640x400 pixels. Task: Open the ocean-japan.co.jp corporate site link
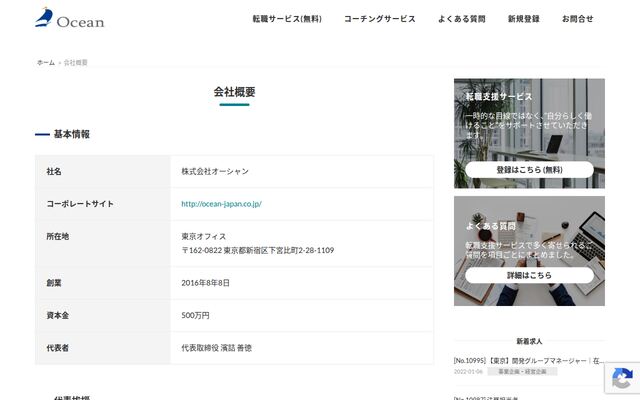point(221,204)
